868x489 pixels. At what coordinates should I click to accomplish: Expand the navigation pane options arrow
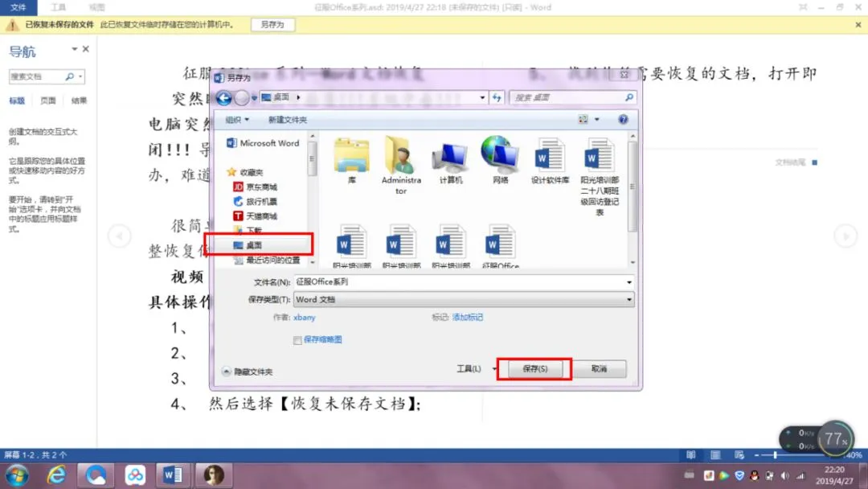point(74,49)
